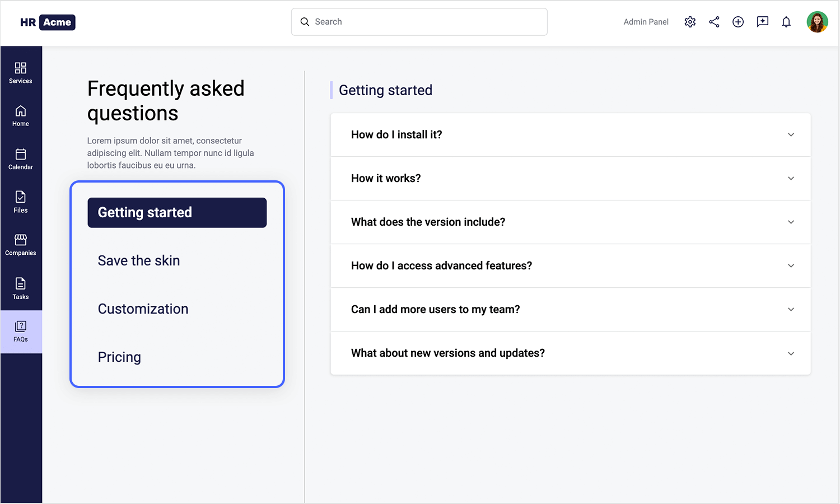Open settings gear icon in header
Image resolution: width=840 pixels, height=504 pixels.
point(690,22)
